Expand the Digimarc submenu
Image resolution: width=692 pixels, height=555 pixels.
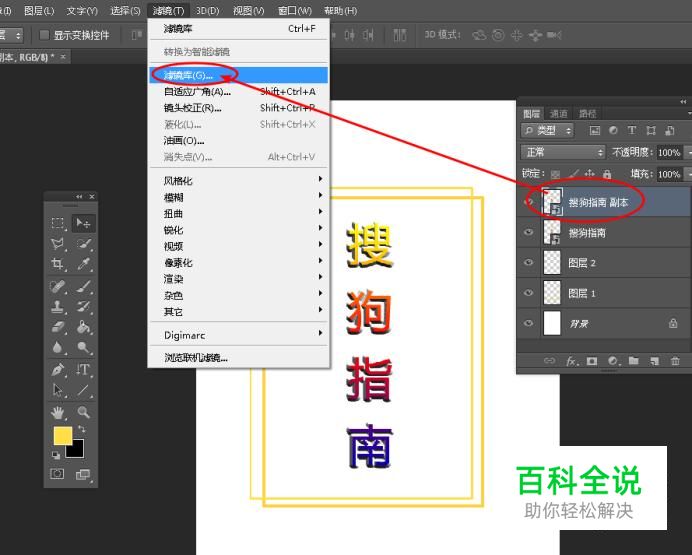click(x=241, y=335)
